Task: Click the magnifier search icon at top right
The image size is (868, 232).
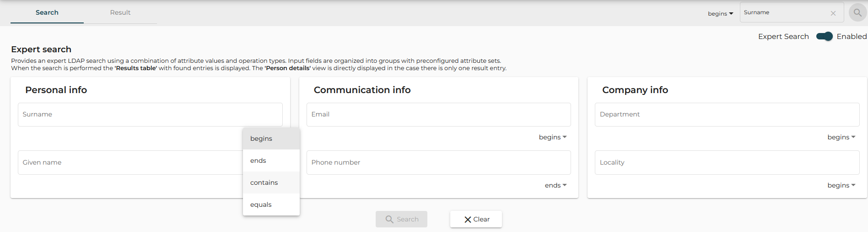Action: click(857, 13)
